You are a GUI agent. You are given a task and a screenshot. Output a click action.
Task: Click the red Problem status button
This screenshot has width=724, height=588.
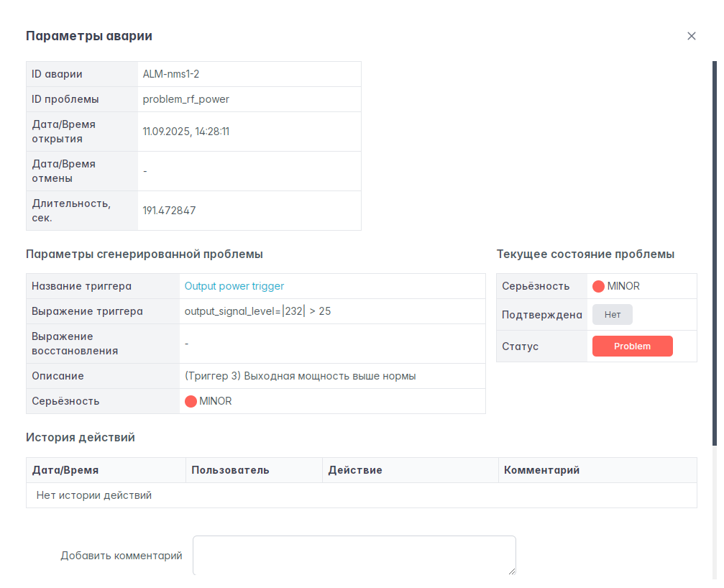click(x=632, y=346)
